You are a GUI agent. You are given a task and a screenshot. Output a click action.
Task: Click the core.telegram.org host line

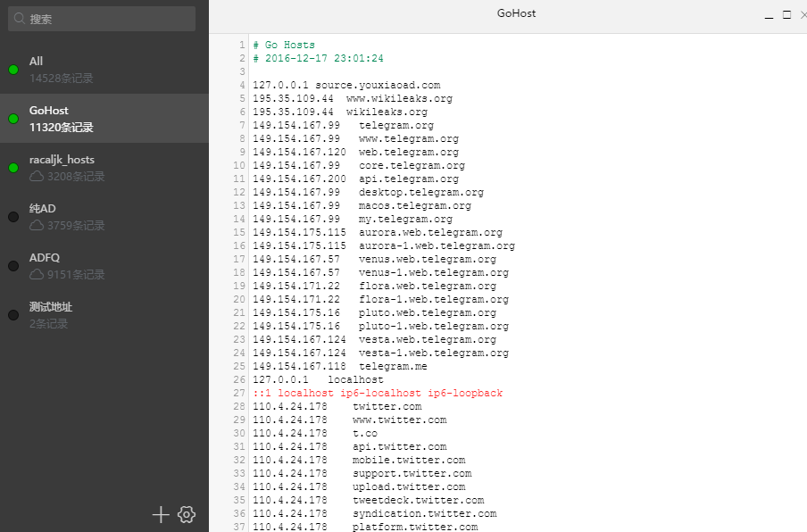click(x=359, y=165)
